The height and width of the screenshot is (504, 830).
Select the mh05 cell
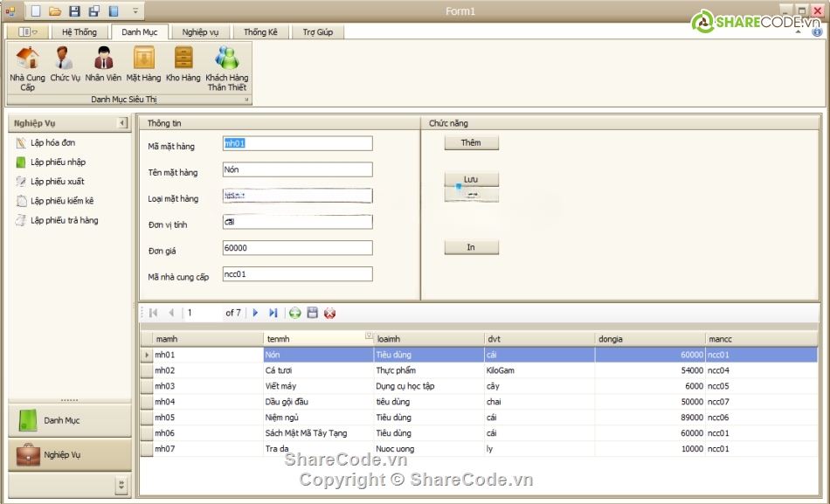208,418
